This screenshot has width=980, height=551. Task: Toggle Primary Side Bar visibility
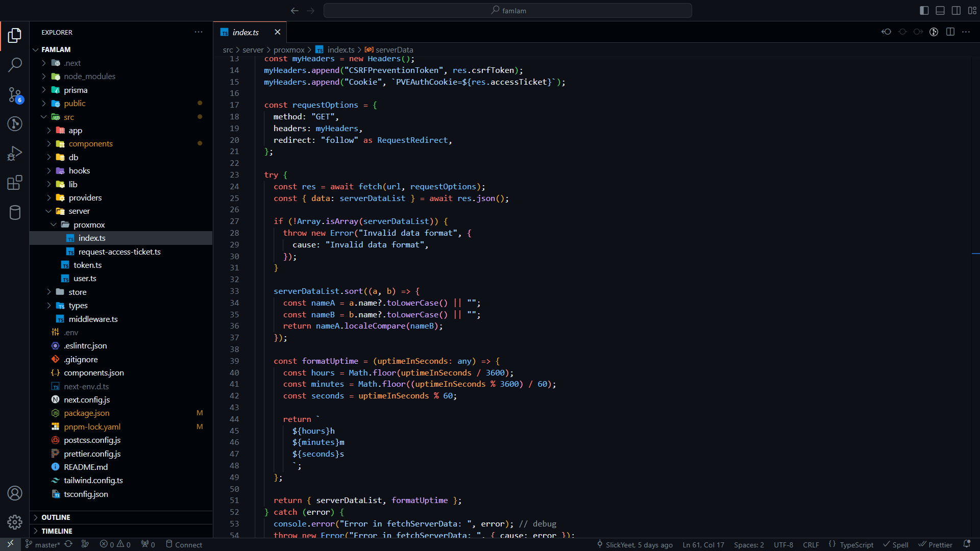coord(924,10)
